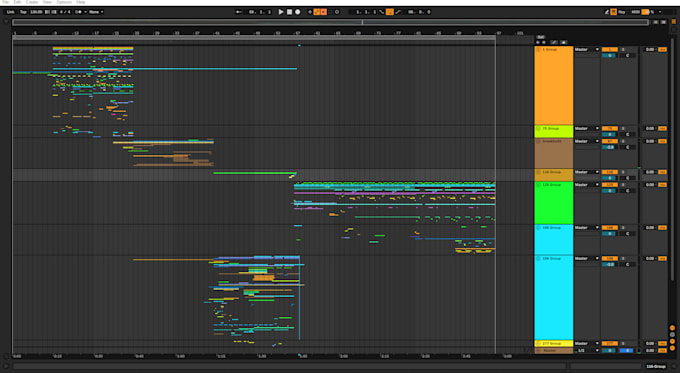Click the Session Record circle button

click(337, 12)
